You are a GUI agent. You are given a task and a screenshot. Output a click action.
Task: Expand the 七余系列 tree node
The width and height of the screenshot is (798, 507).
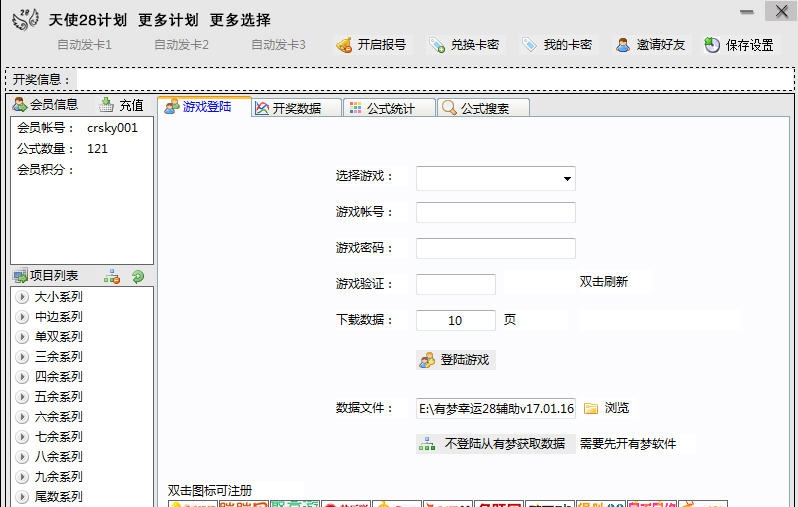click(x=21, y=437)
